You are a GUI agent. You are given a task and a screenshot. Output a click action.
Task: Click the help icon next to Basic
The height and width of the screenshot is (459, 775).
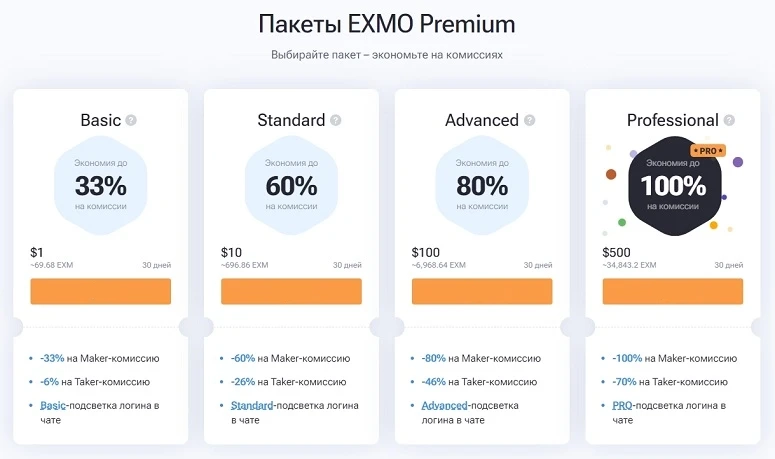(x=131, y=121)
